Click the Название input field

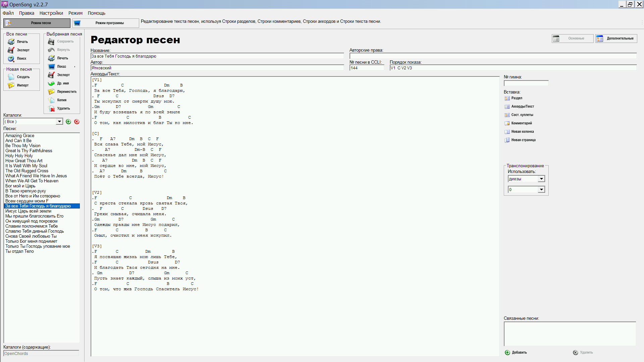click(217, 56)
